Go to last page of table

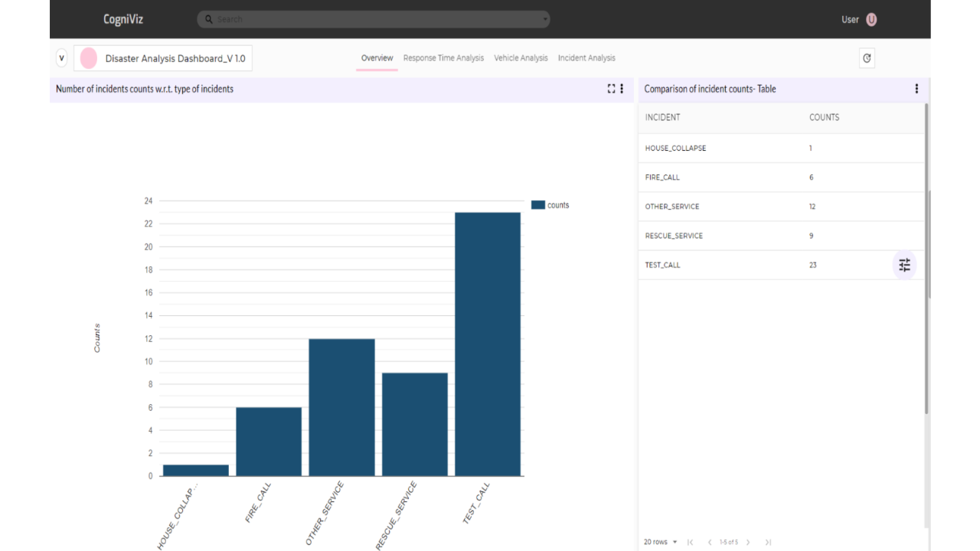click(768, 542)
